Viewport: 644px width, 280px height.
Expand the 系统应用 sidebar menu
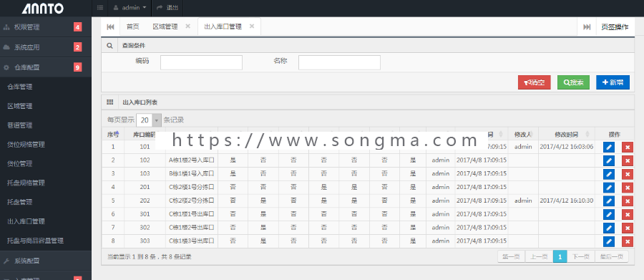click(46, 47)
